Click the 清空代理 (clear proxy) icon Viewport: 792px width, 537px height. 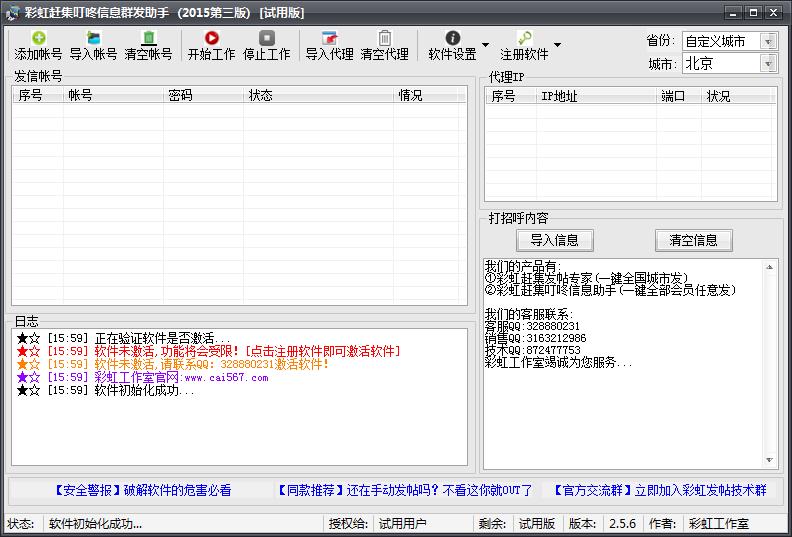[384, 38]
